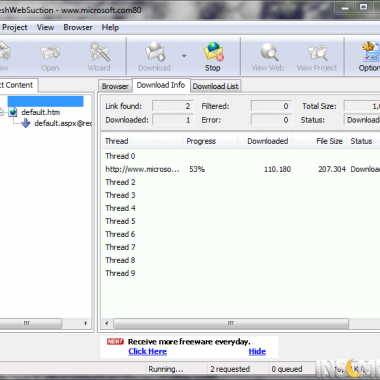Hide the freeware banner
This screenshot has width=380, height=380.
pyautogui.click(x=257, y=352)
